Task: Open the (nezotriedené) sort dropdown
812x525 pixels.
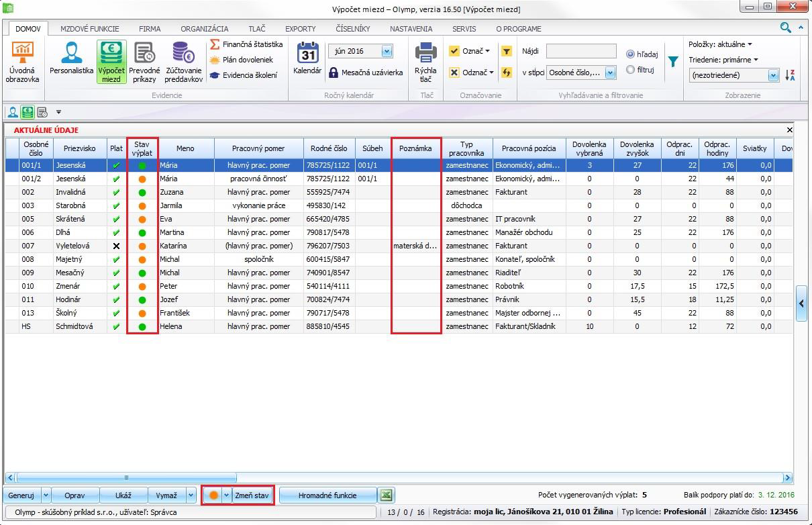Action: [773, 76]
